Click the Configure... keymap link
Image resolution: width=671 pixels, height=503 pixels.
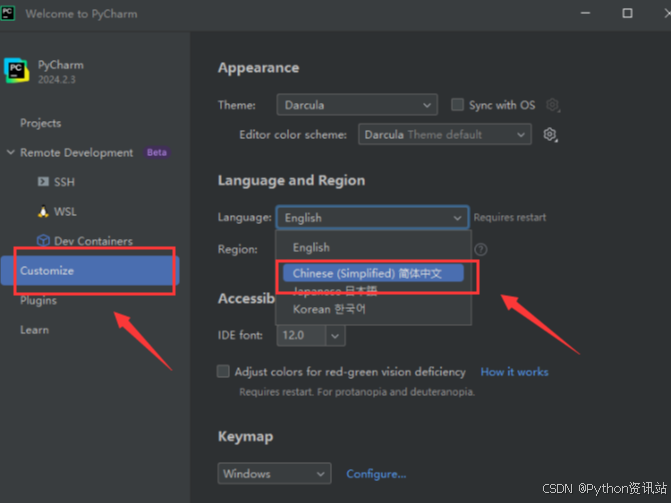[376, 474]
